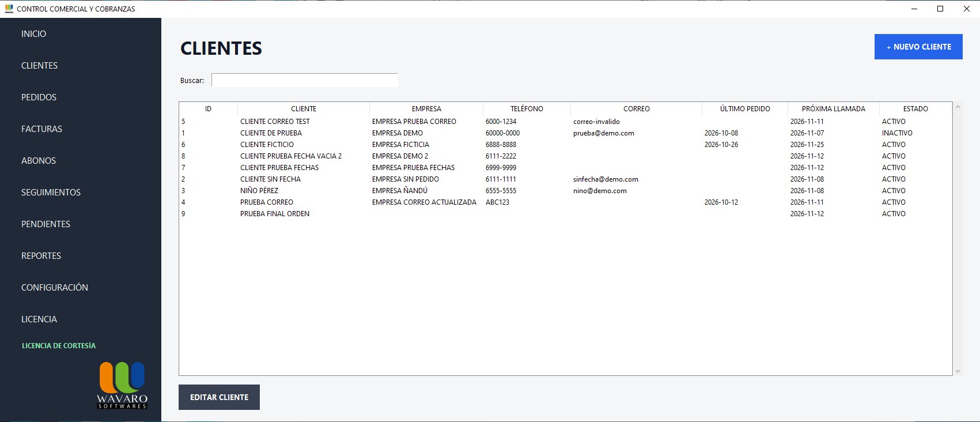Click EMPRESA CORREO ACTUALIZADA cell
Viewport: 980px width, 422px height.
tap(424, 202)
